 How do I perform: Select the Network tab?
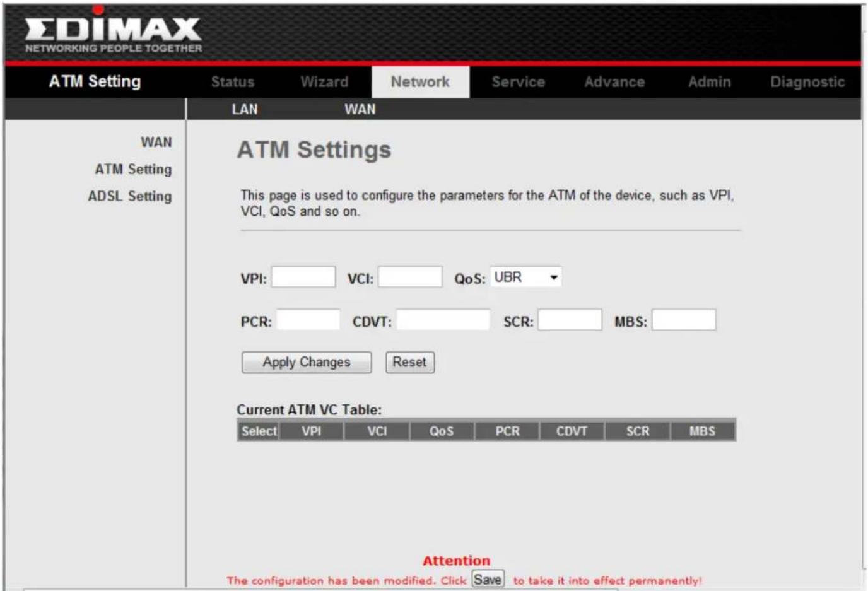click(420, 82)
